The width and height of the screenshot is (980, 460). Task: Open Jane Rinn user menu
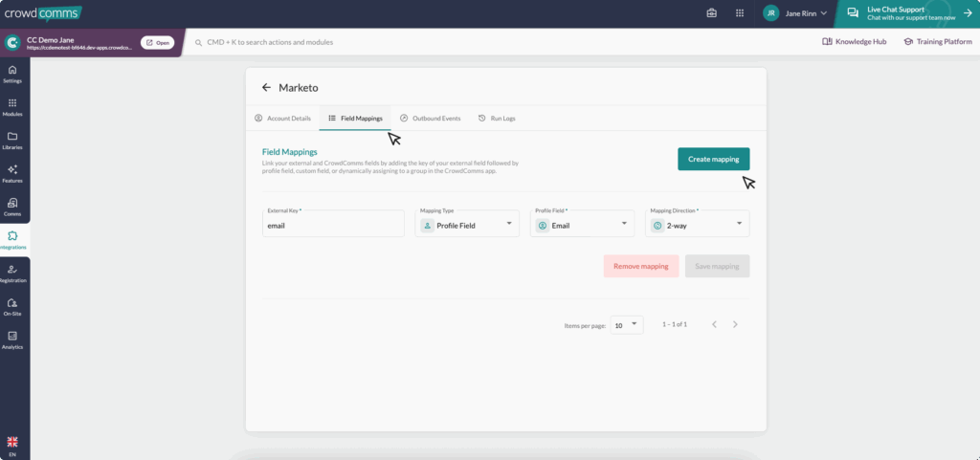(795, 13)
